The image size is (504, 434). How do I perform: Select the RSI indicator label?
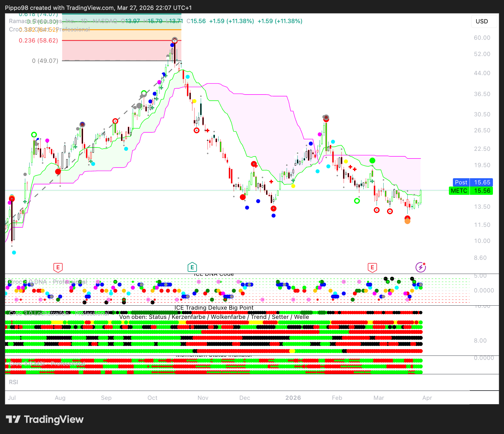click(14, 382)
